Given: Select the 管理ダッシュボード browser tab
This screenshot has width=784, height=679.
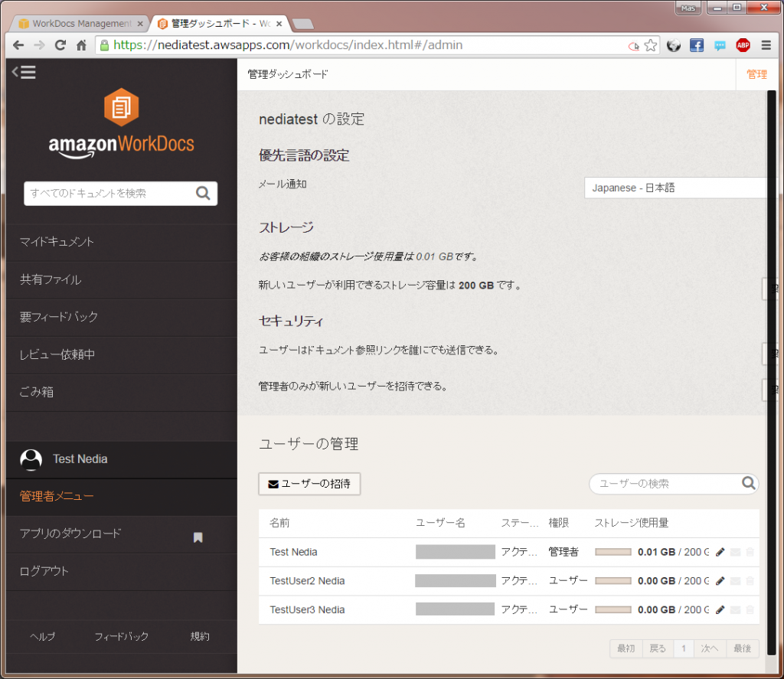Looking at the screenshot, I should (220, 24).
